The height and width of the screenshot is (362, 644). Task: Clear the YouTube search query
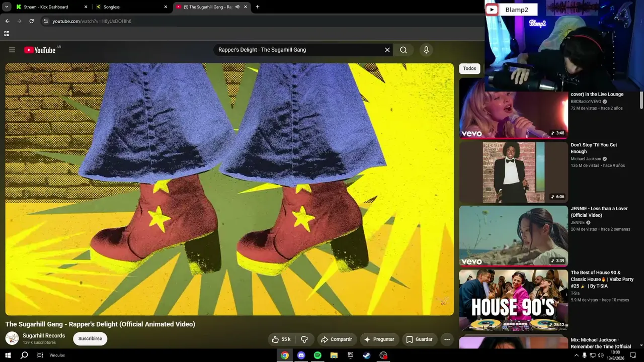387,50
